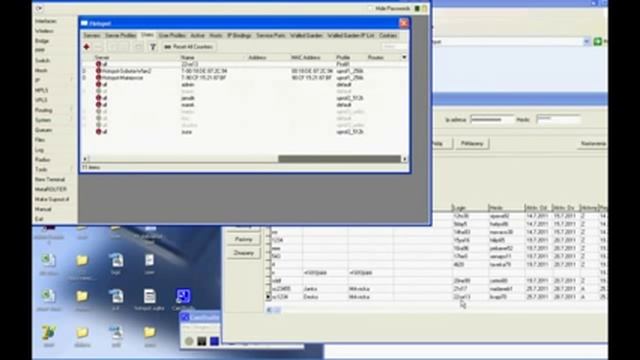Click the Find field in Hotspot toolbar
640x360 pixels.
[x=394, y=47]
